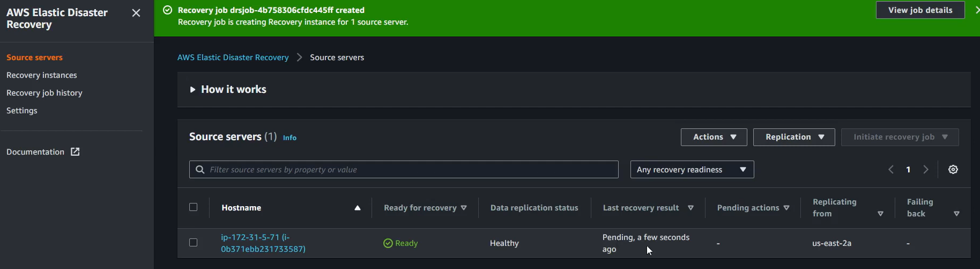Open table preferences gear icon
The height and width of the screenshot is (269, 980).
coord(953,170)
